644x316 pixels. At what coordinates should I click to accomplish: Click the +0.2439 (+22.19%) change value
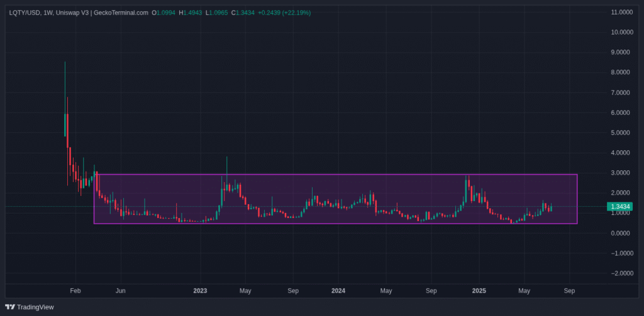point(284,13)
